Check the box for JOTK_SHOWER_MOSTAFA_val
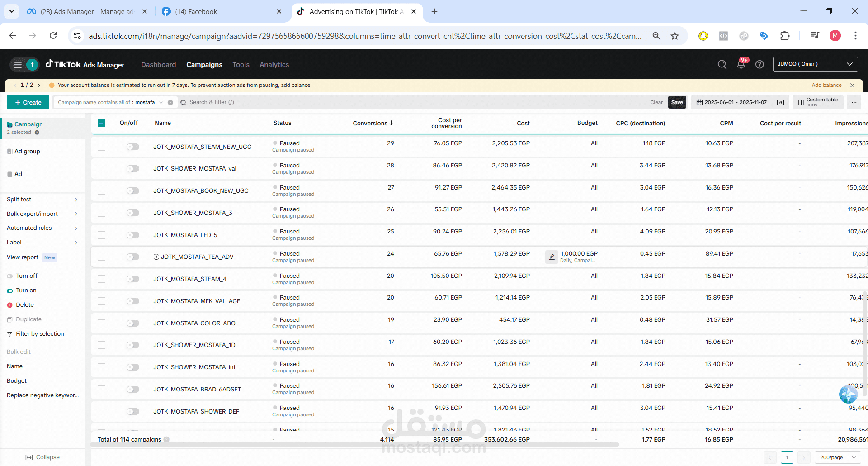Viewport: 868px width, 466px height. click(x=102, y=168)
